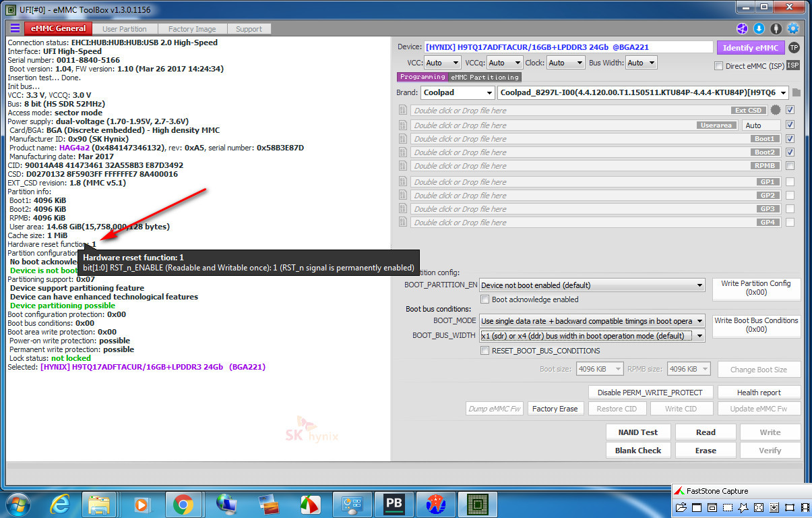The image size is (812, 518).
Task: Open the hamburger menu beside eMMC General
Action: click(15, 28)
